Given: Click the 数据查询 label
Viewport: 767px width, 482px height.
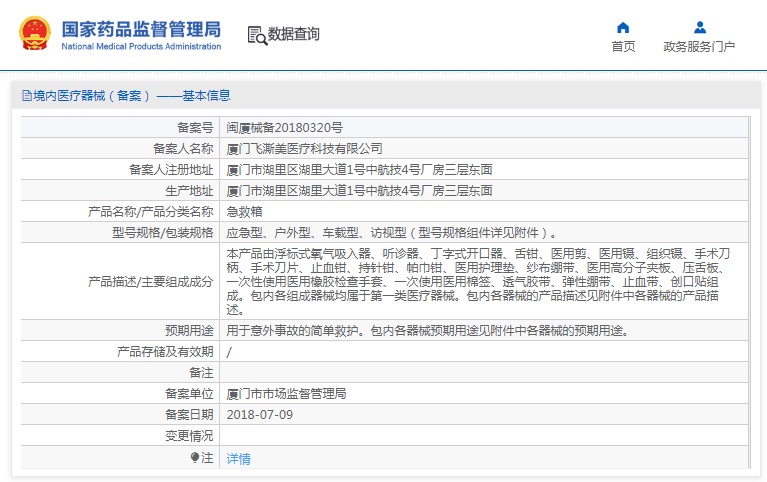Looking at the screenshot, I should click(x=293, y=34).
